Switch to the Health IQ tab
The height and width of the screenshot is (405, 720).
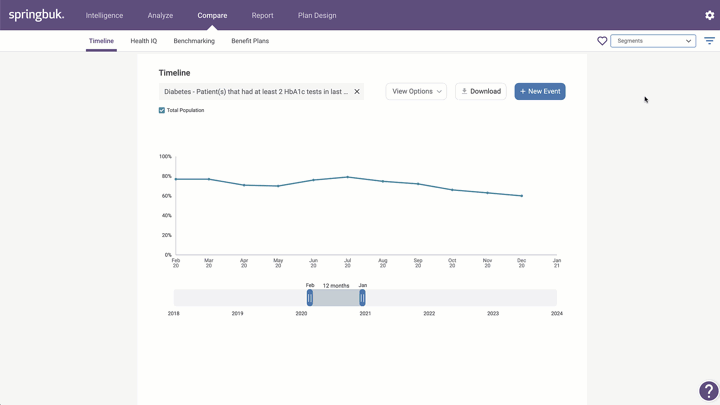point(143,41)
